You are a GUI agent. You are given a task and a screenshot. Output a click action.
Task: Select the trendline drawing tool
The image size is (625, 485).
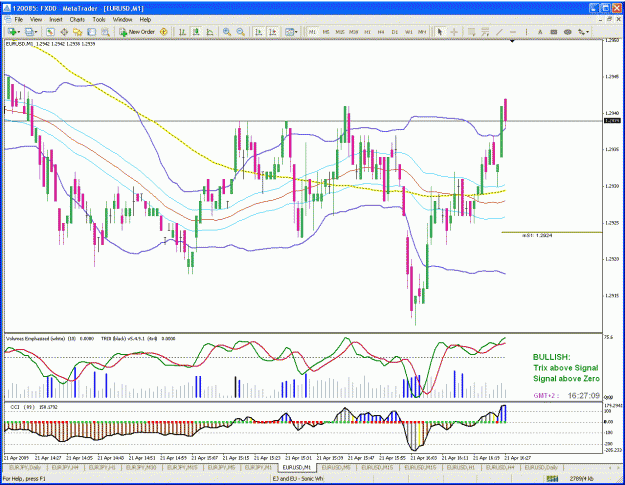(499, 32)
